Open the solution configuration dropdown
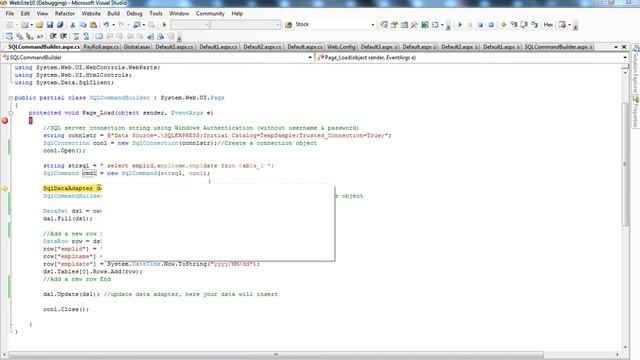640x360 pixels. click(x=207, y=25)
